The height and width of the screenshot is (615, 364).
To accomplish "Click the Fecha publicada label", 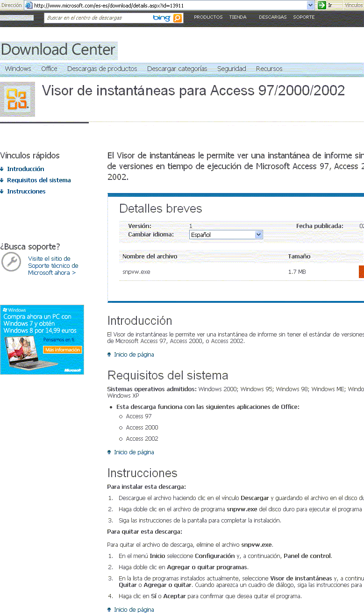I will 320,226.
